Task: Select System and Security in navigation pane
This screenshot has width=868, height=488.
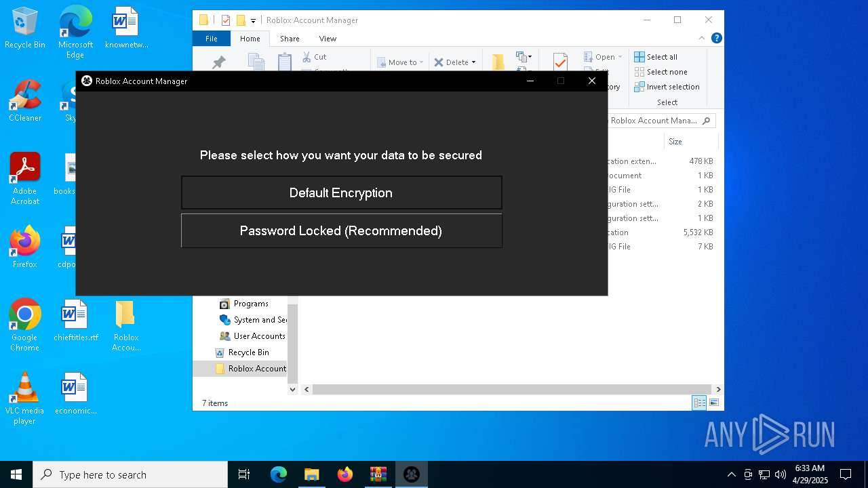Action: [x=254, y=320]
